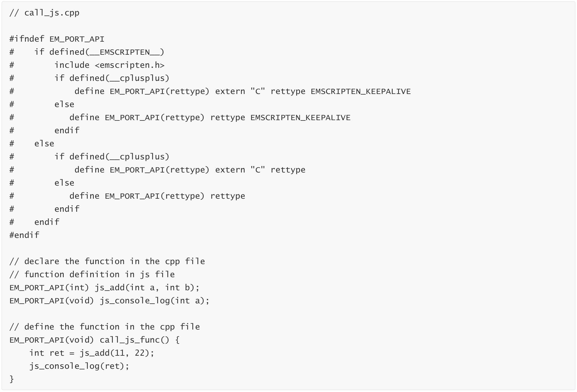Click the '#ifndef EM_PORT_API' directive

(x=57, y=39)
